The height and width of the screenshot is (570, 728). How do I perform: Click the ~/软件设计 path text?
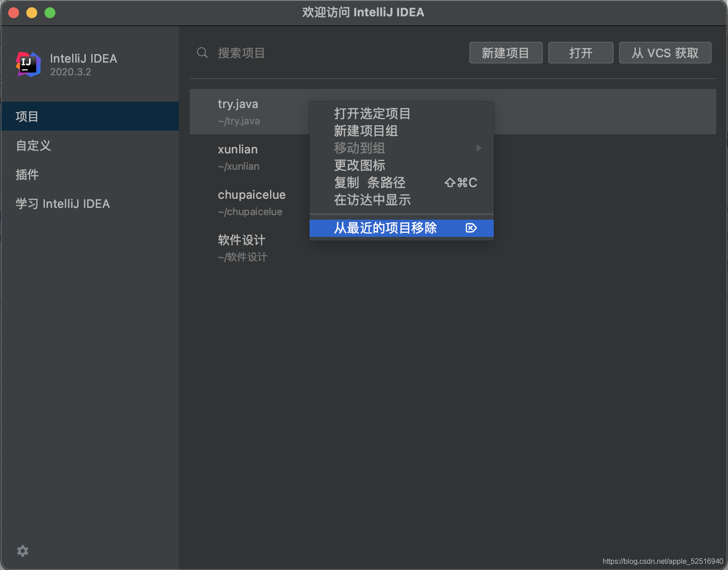(242, 257)
